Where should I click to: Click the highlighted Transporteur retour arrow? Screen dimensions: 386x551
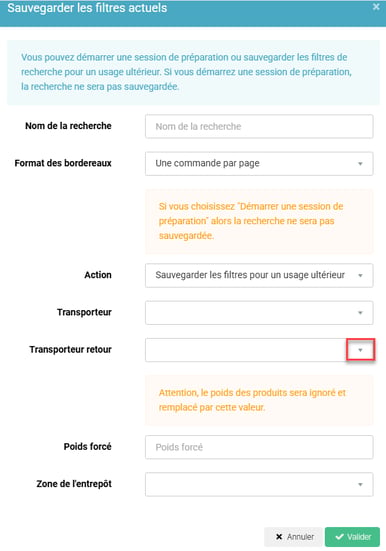tap(360, 350)
